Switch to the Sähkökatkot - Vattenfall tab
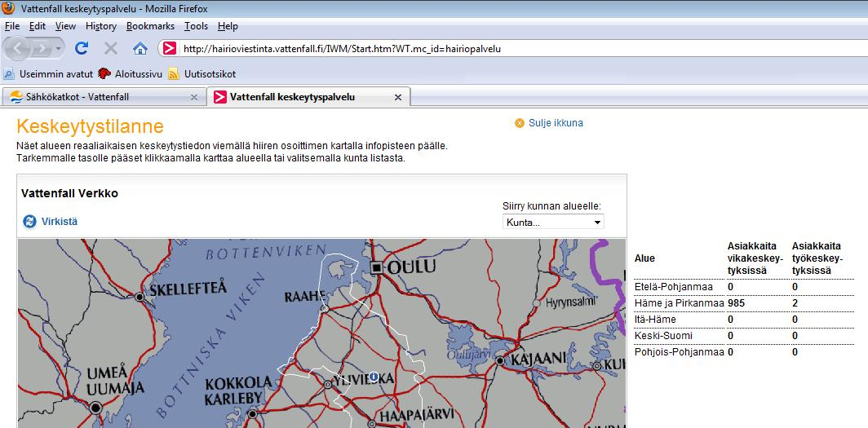This screenshot has height=428, width=868. point(103,97)
